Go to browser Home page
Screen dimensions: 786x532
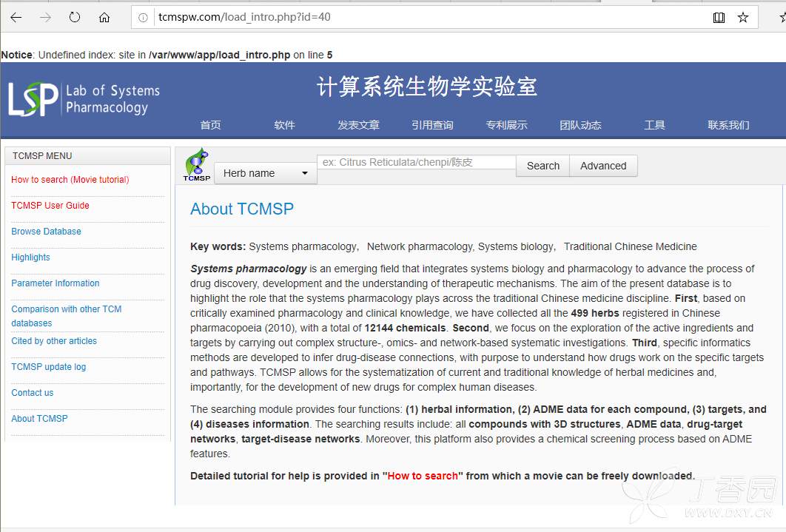coord(104,18)
